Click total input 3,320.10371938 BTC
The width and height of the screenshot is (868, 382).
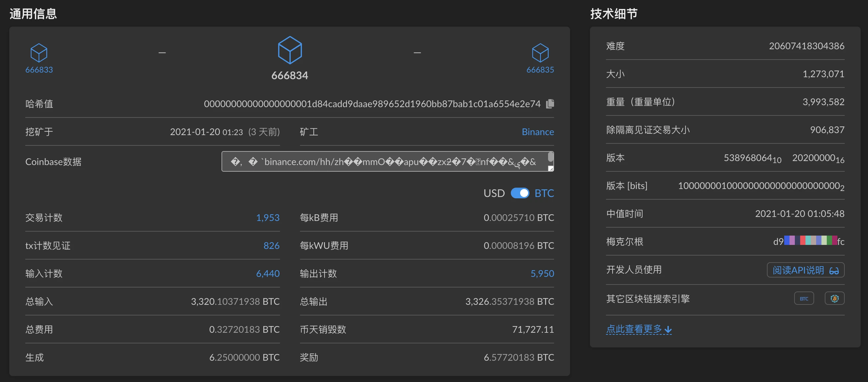pyautogui.click(x=235, y=301)
